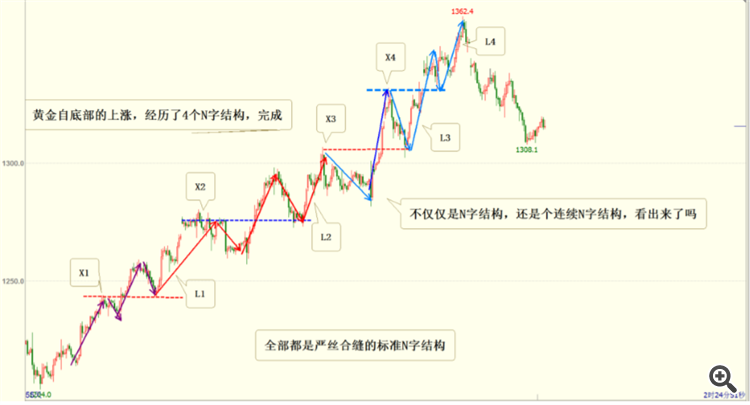750x405 pixels.
Task: Select the X2 callout label
Action: pos(200,186)
